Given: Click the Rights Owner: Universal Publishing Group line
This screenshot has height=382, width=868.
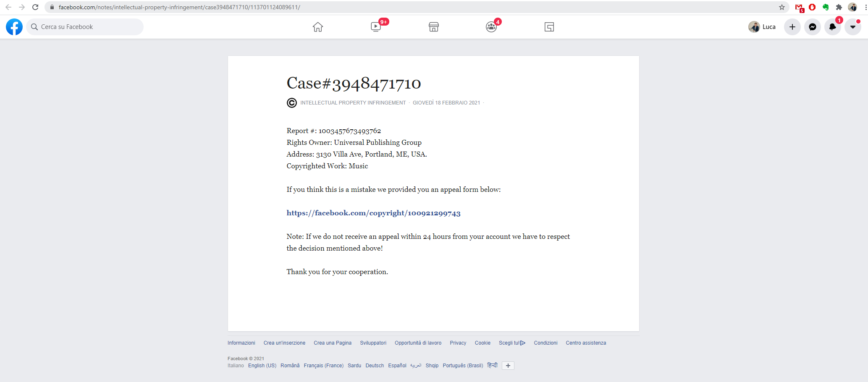Looking at the screenshot, I should tap(354, 142).
